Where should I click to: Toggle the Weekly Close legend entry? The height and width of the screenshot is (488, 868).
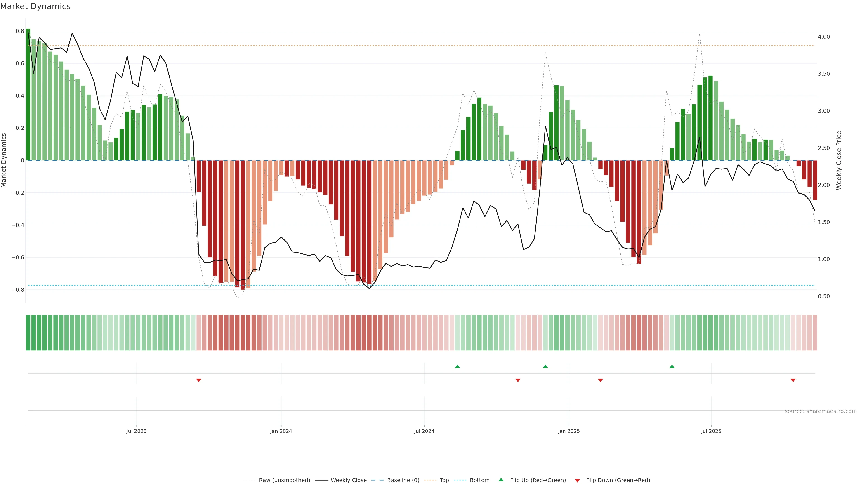coord(348,480)
